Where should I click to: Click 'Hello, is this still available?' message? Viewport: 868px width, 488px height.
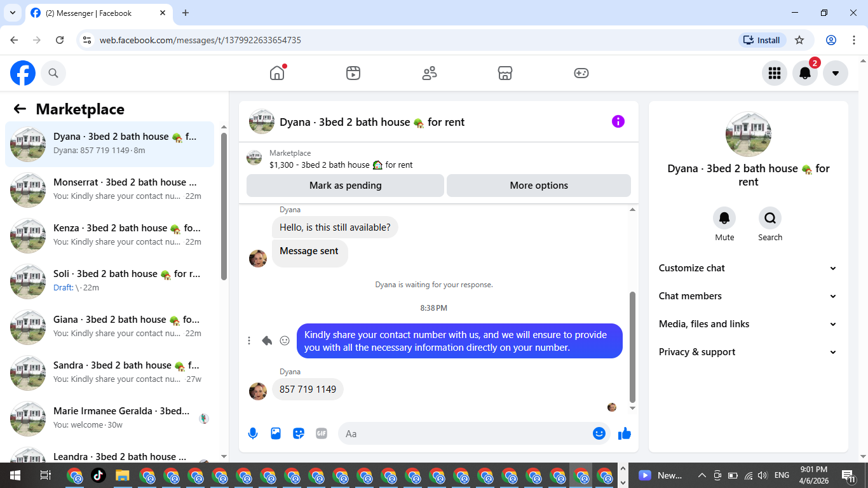335,227
